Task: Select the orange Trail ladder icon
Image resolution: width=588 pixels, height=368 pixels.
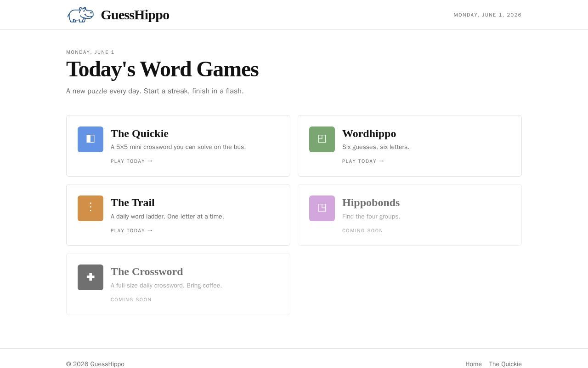Action: click(x=90, y=208)
